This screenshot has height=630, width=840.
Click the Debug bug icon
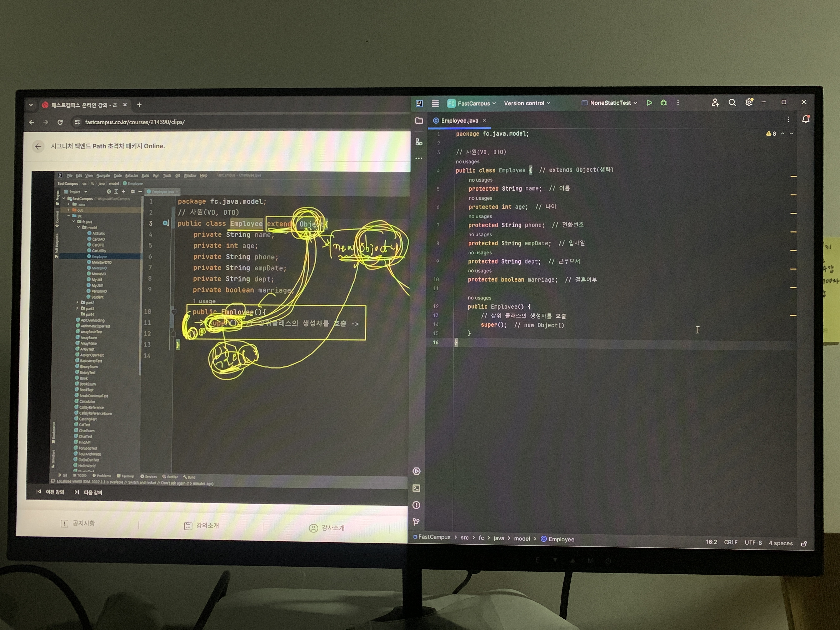pos(663,103)
